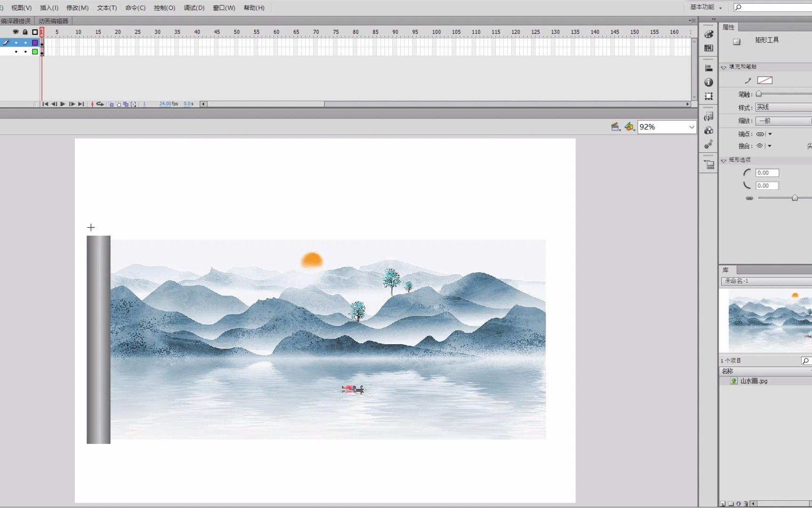The height and width of the screenshot is (508, 812).
Task: Open the Color panel palette icon
Action: pos(709,34)
